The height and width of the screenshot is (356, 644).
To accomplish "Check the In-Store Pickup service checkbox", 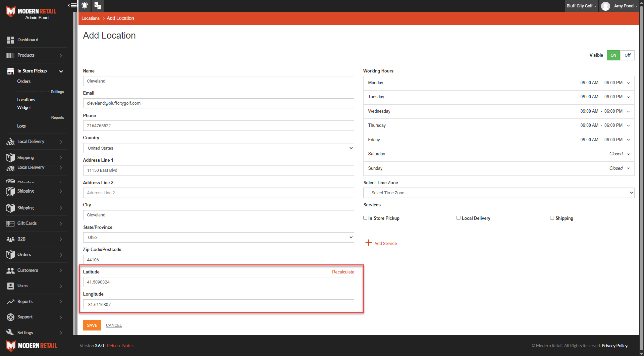I will 365,218.
